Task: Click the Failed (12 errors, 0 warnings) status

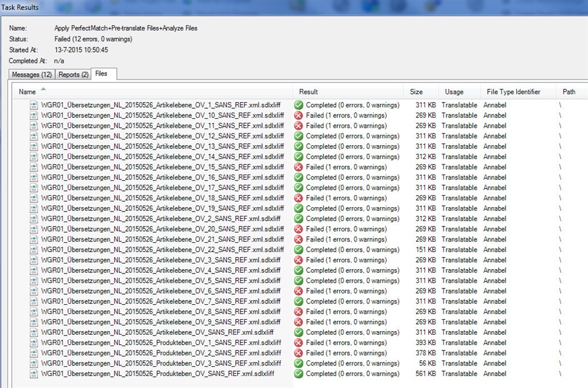Action: tap(93, 39)
